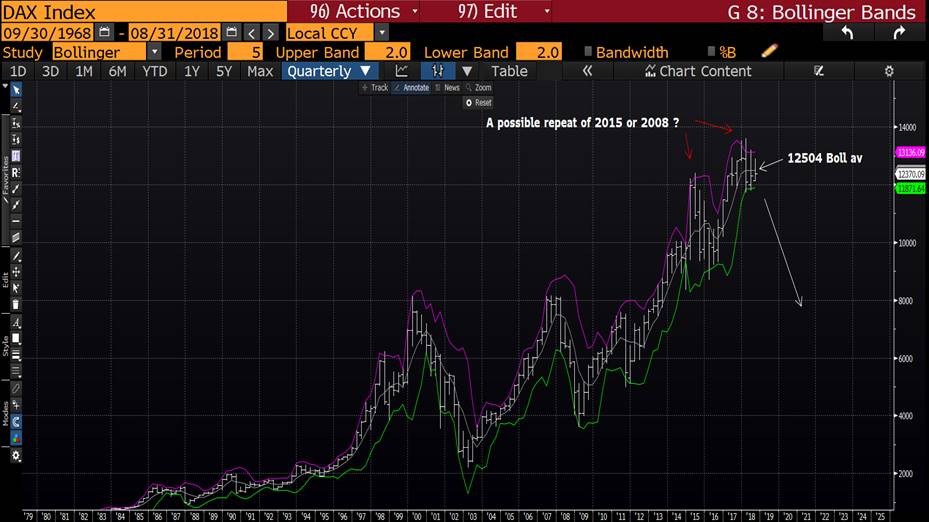Toggle the Track crosshair option
The height and width of the screenshot is (522, 929).
(375, 88)
